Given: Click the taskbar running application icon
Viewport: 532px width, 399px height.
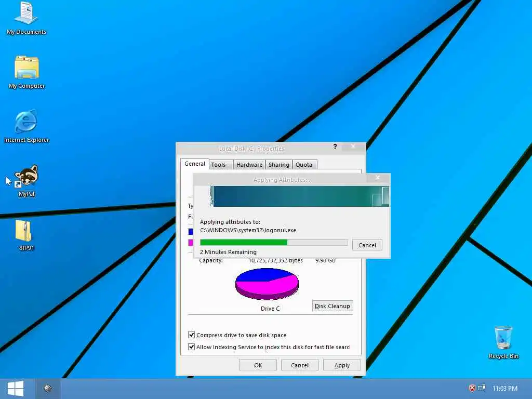Looking at the screenshot, I should [48, 389].
